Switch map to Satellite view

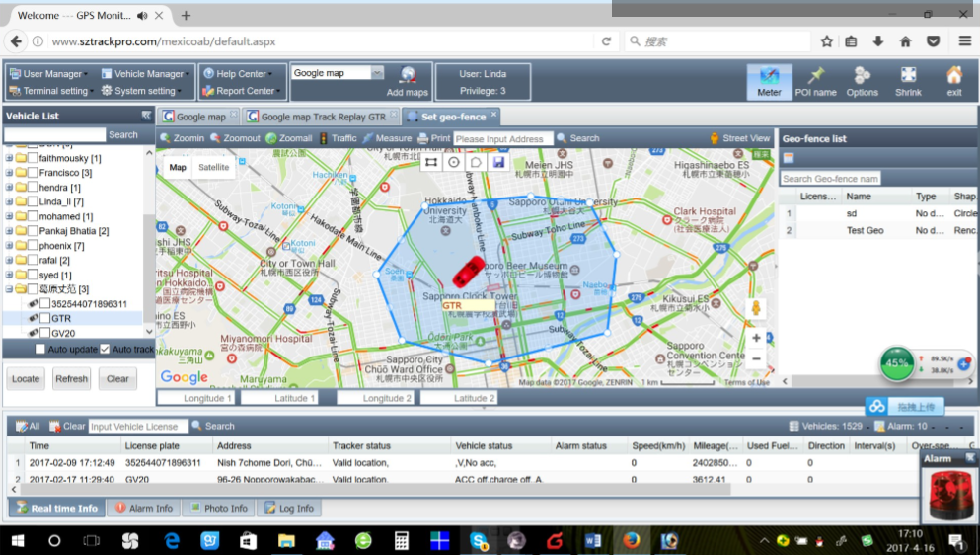[214, 167]
